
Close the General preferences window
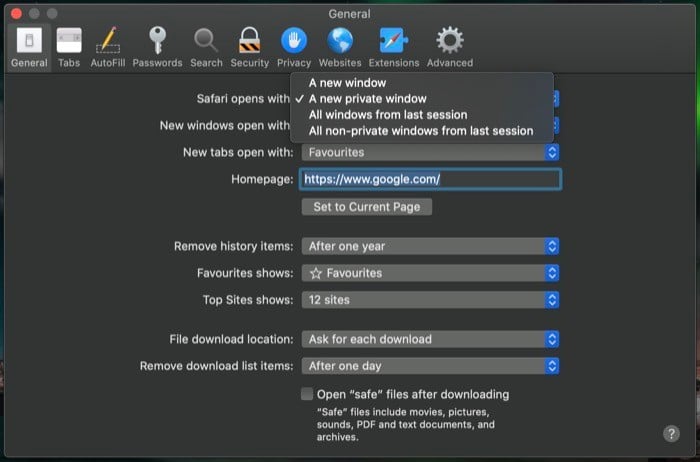[17, 13]
